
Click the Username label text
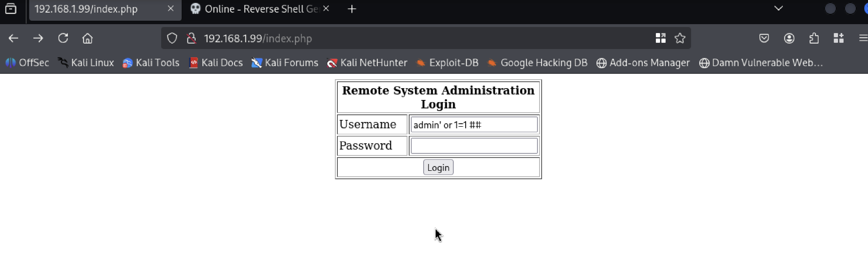click(367, 124)
